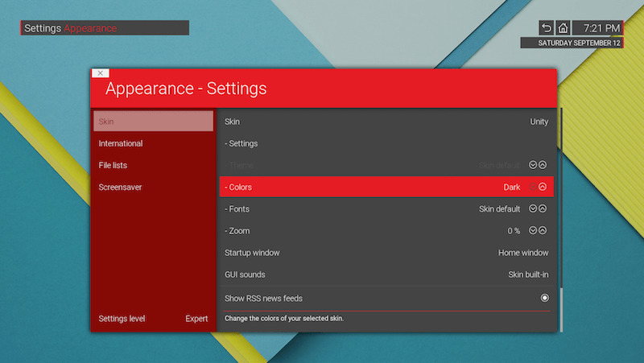Change GUI sounds Skin built-in
Image resolution: width=644 pixels, height=363 pixels.
tap(386, 274)
